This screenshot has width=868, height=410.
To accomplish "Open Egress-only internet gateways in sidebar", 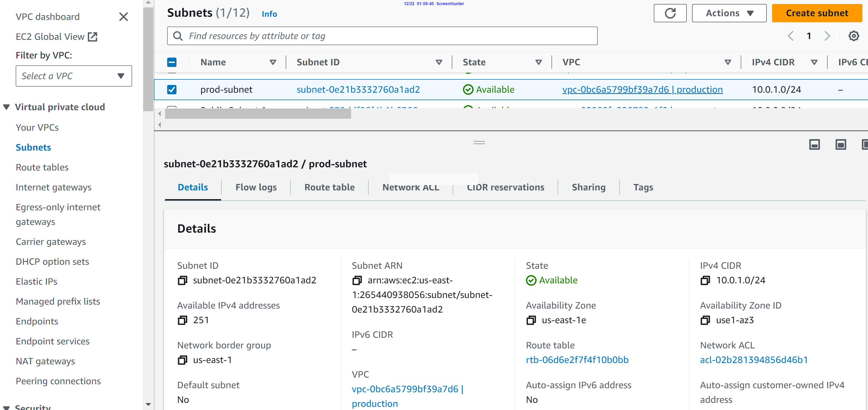I will tap(58, 214).
